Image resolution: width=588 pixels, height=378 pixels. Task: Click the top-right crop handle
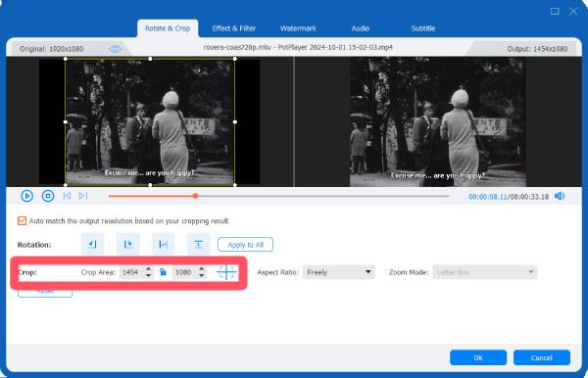pos(235,59)
